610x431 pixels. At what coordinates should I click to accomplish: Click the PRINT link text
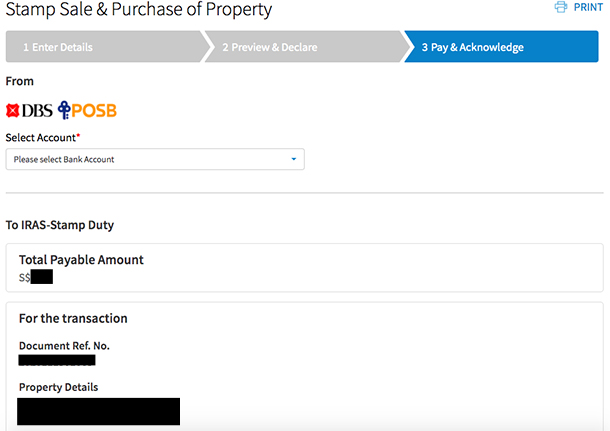click(588, 7)
